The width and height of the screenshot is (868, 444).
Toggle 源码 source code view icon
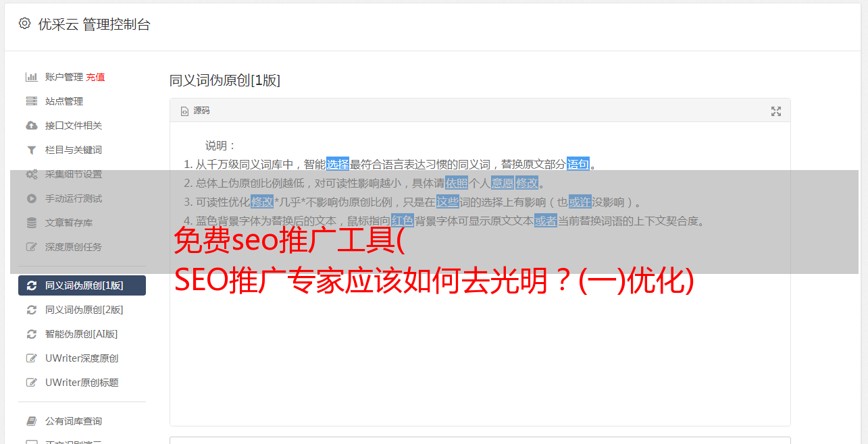click(x=184, y=111)
